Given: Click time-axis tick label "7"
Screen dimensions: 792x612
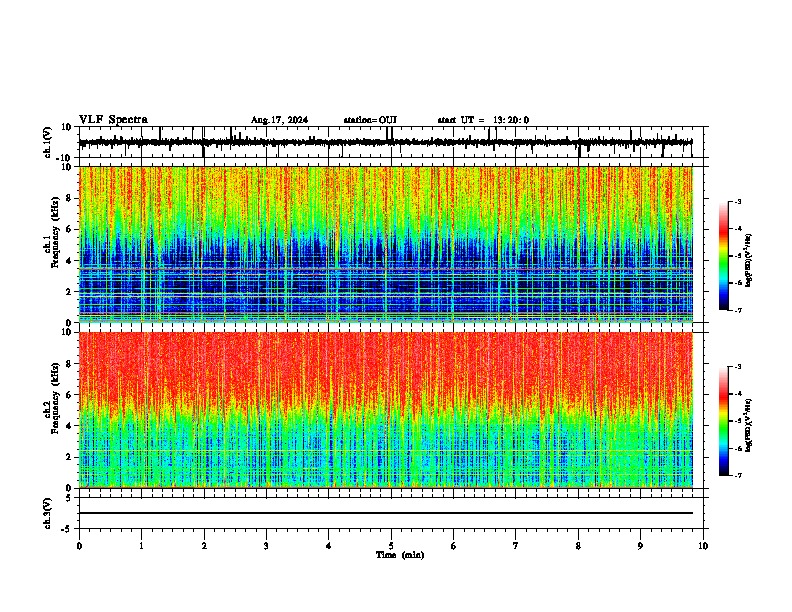Looking at the screenshot, I should tap(516, 546).
